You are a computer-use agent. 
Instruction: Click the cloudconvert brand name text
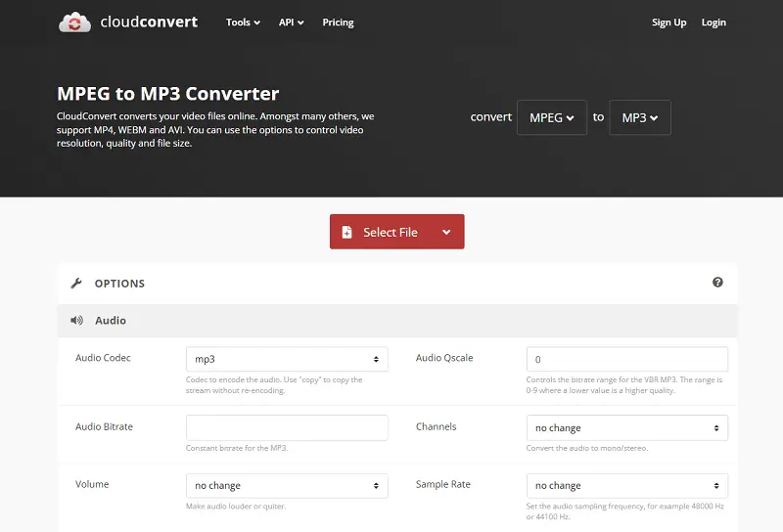tap(149, 22)
